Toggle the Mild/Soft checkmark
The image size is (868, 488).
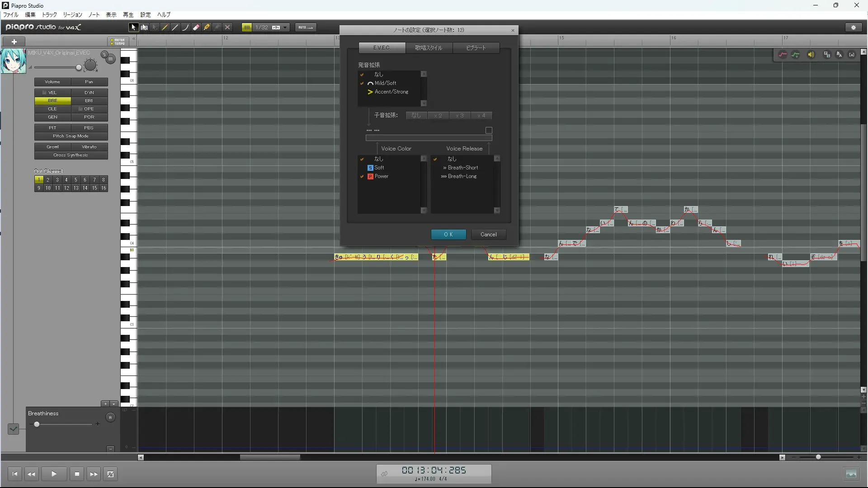(x=362, y=83)
